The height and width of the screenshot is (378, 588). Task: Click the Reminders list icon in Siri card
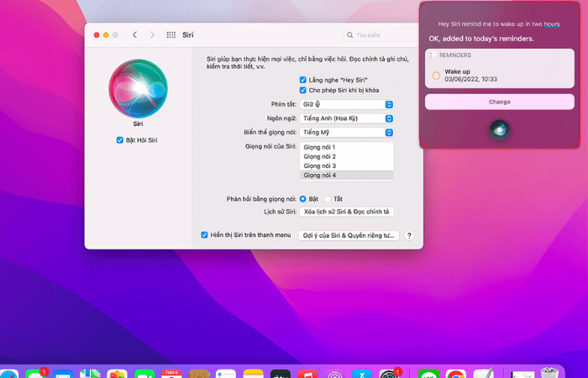[x=433, y=55]
